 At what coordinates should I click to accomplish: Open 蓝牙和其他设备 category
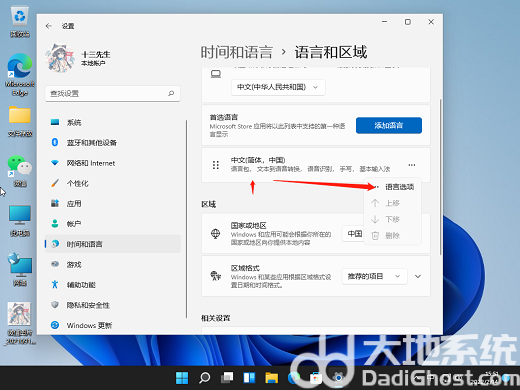112,143
